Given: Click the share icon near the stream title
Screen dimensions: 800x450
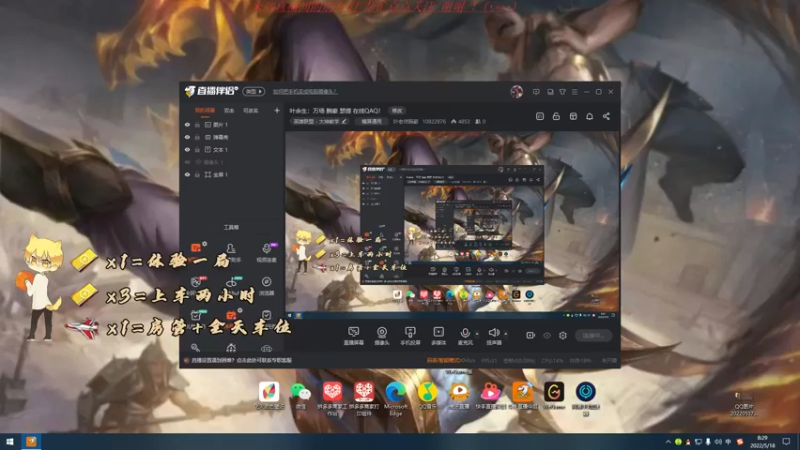Looking at the screenshot, I should tap(606, 116).
